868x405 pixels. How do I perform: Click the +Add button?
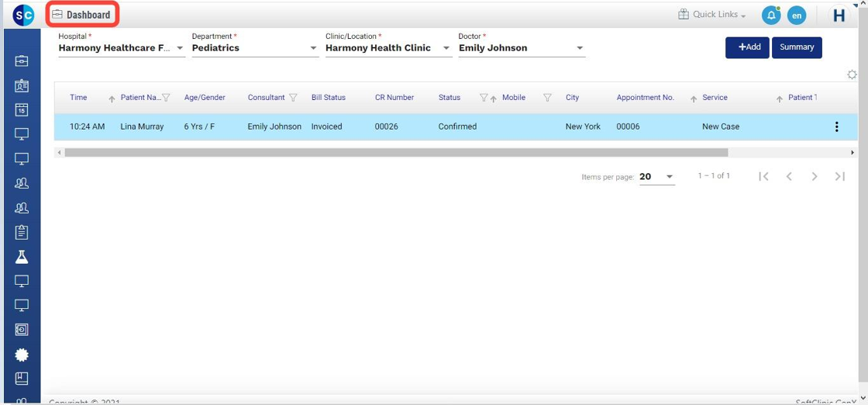click(x=747, y=47)
